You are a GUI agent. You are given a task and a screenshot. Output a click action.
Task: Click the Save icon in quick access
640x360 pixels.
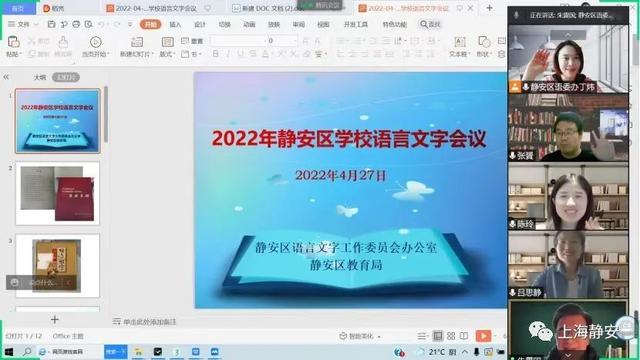(51, 24)
